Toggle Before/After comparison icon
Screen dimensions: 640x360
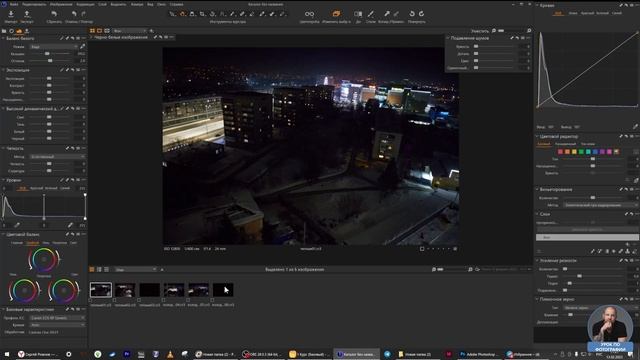(358, 14)
